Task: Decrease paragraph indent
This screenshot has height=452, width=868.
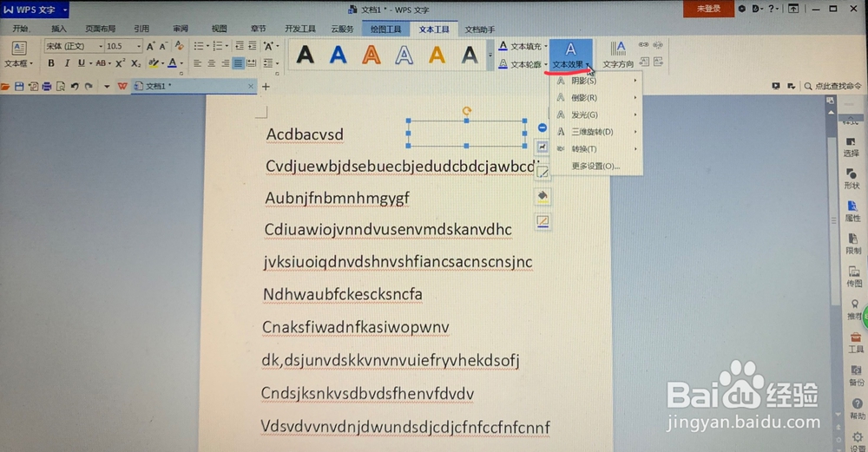Action: (240, 46)
